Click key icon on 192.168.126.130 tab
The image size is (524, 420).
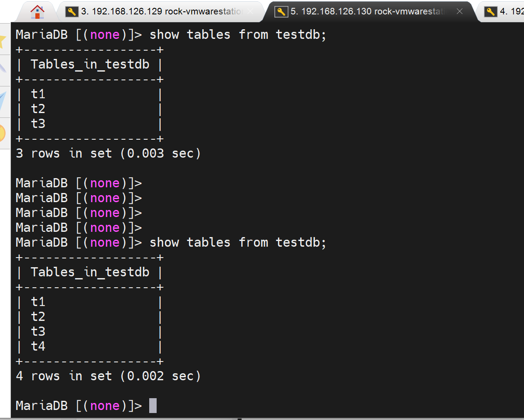pos(281,12)
